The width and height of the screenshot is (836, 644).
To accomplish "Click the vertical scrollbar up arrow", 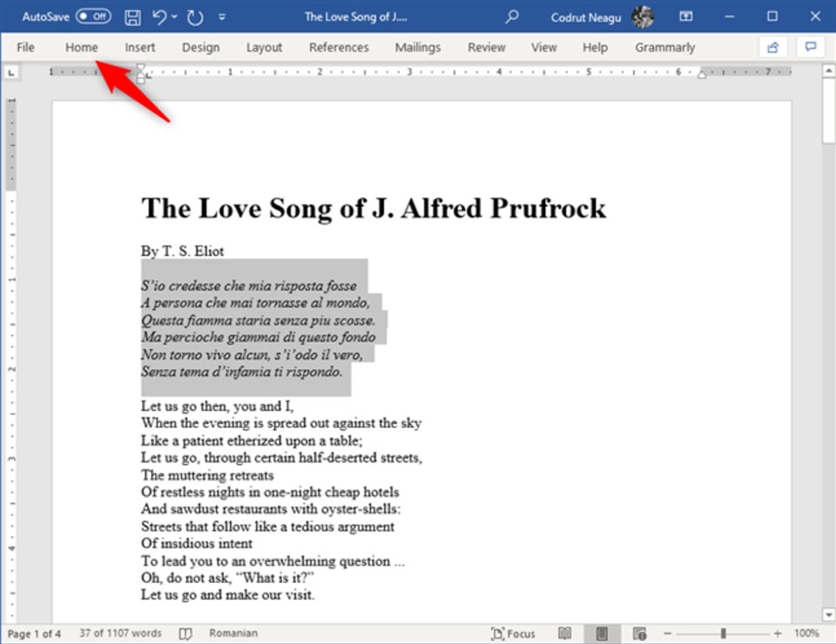I will [x=828, y=70].
